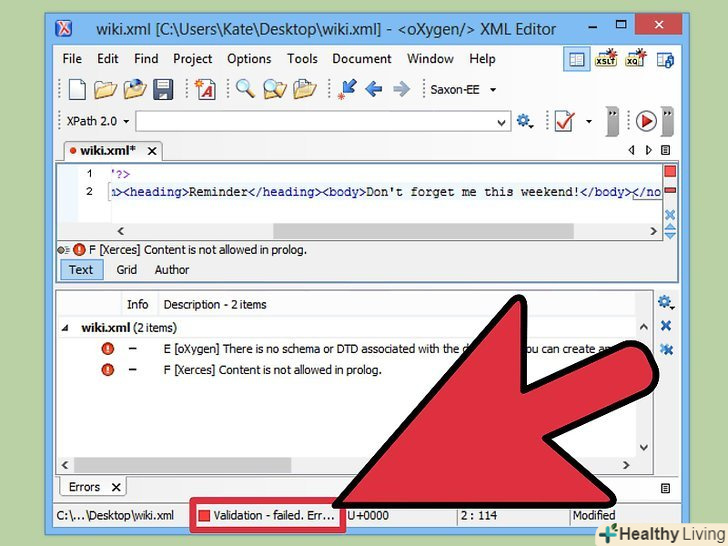The height and width of the screenshot is (546, 728).
Task: Open the XSLT Debugger perspective
Action: tap(606, 58)
